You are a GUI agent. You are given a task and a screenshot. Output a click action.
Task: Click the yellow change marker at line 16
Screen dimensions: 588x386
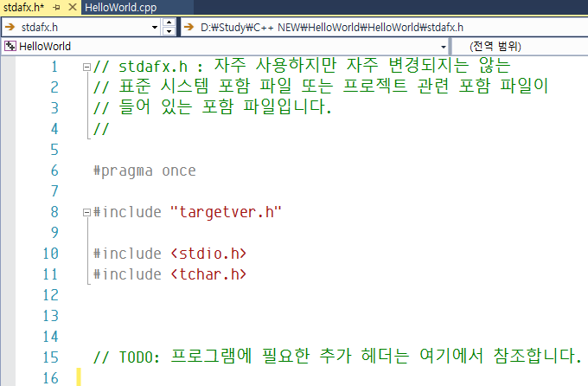point(78,377)
